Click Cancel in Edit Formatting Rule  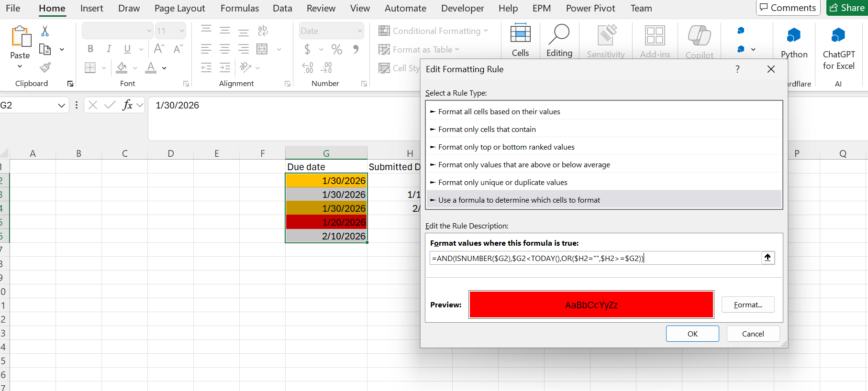tap(753, 334)
